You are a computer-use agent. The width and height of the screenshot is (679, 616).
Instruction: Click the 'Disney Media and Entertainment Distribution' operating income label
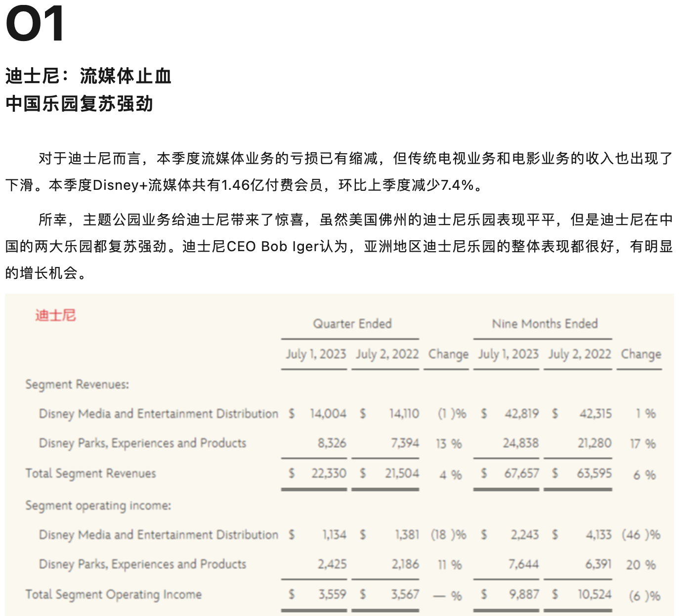pyautogui.click(x=159, y=534)
